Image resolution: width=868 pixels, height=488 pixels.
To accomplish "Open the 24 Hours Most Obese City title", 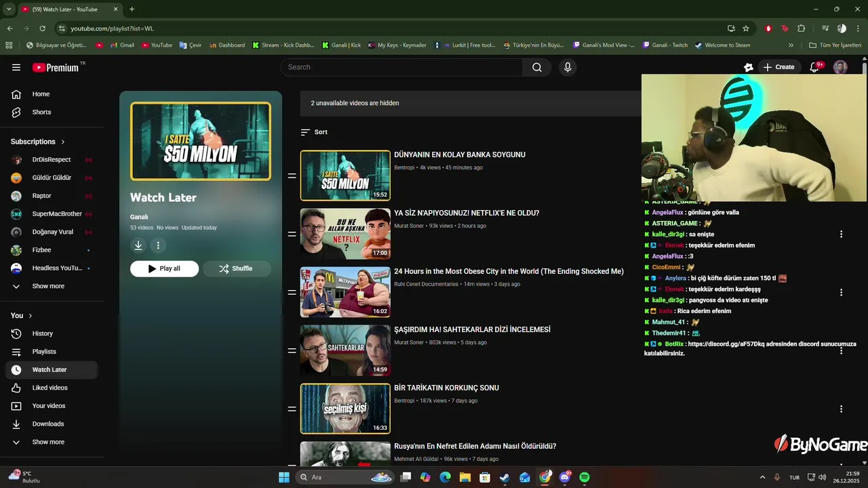I will click(509, 271).
